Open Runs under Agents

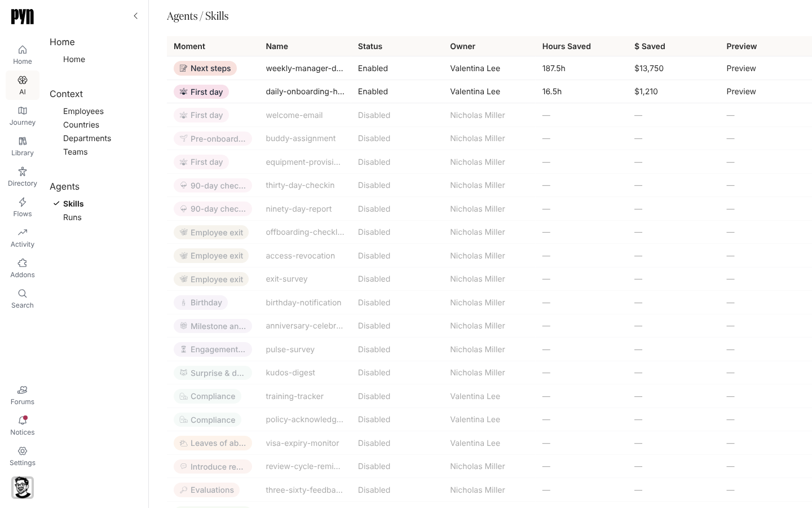point(72,217)
